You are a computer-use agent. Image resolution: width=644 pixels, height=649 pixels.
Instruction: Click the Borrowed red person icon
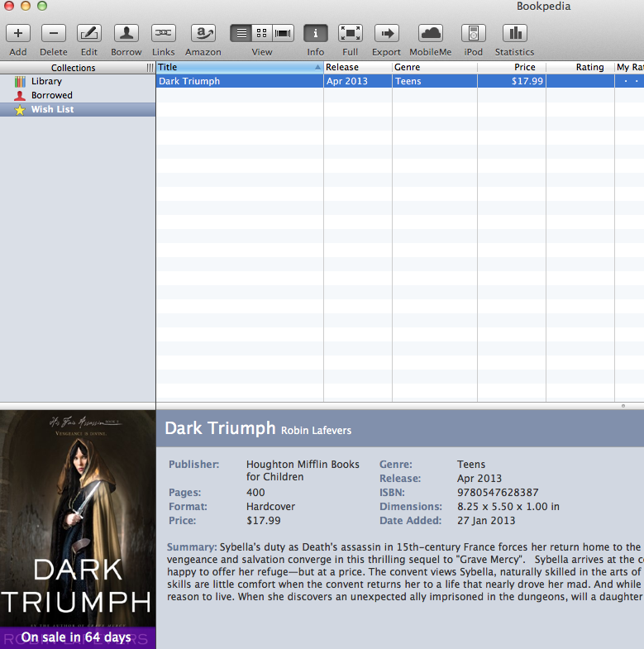[20, 96]
